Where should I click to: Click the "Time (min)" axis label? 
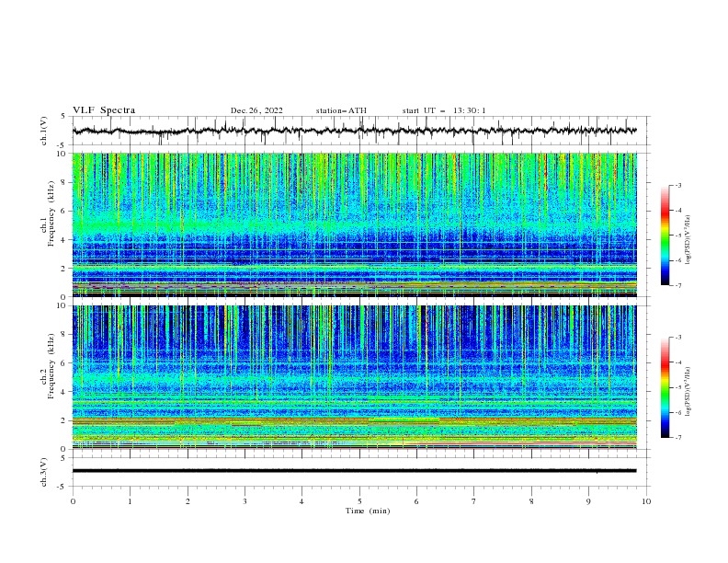point(368,511)
